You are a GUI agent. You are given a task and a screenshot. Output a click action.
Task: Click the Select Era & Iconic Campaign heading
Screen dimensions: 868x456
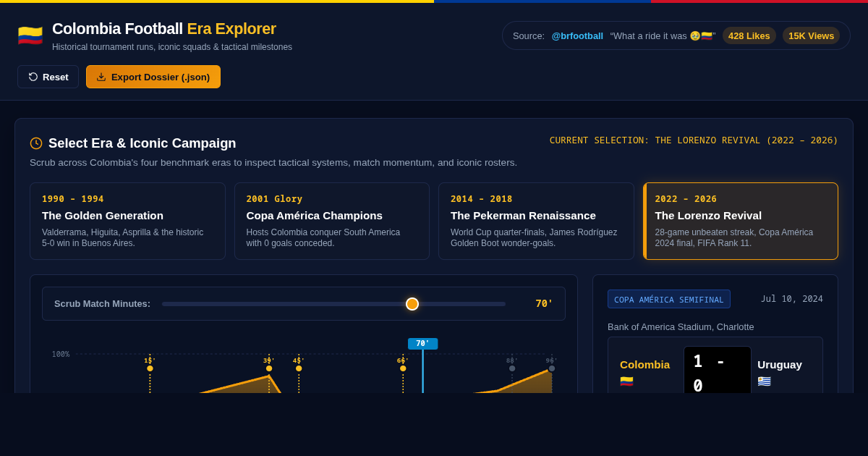tap(142, 143)
